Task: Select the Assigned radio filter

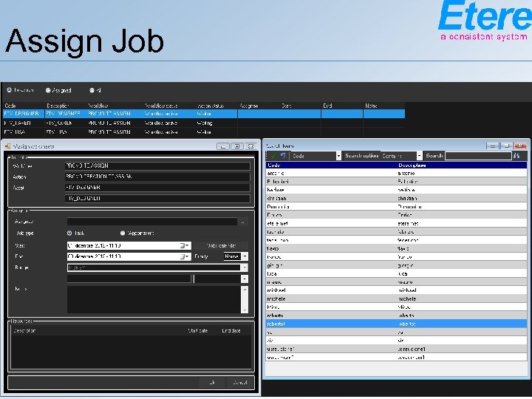Action: (48, 90)
